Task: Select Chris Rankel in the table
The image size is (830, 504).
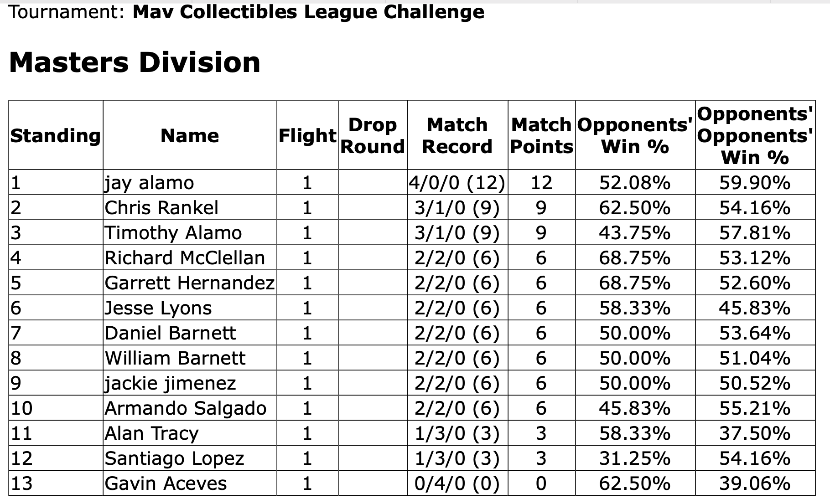Action: coord(162,208)
